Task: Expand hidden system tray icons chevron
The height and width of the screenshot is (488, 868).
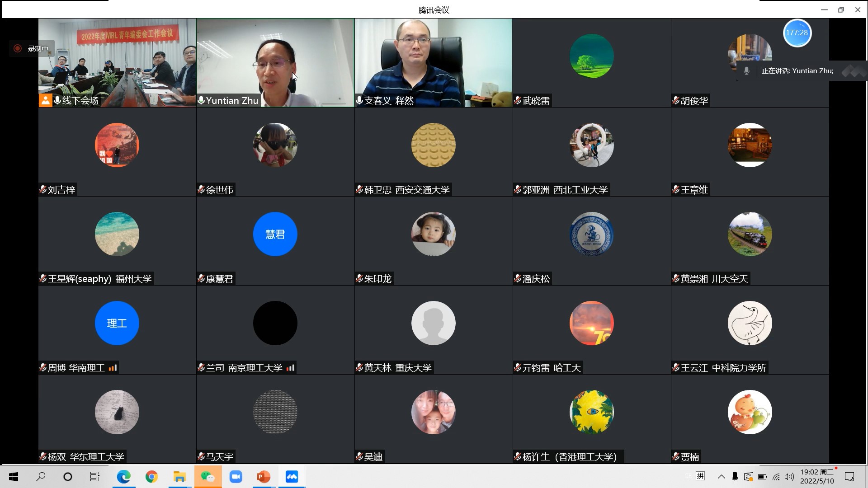Action: (x=721, y=477)
